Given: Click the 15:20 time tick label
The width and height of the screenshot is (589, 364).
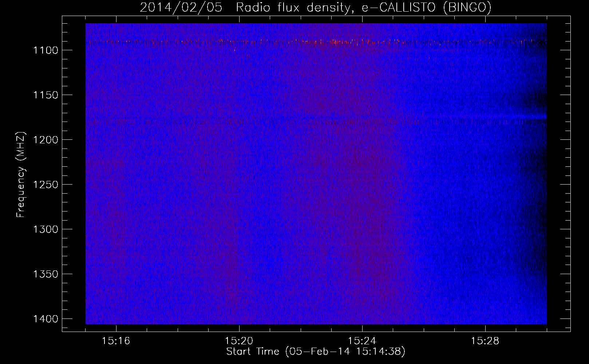Looking at the screenshot, I should point(239,341).
